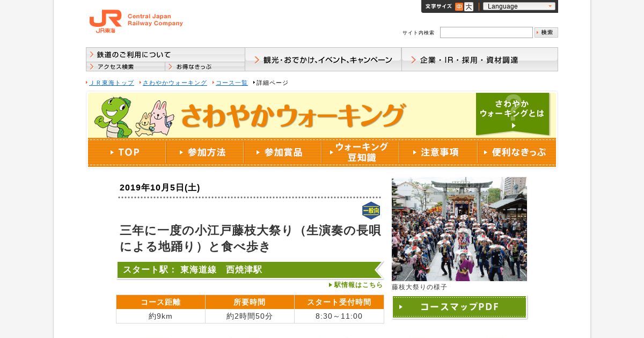Go to ＪＲ東海トップ breadcrumb link
This screenshot has height=338, width=644.
[111, 83]
